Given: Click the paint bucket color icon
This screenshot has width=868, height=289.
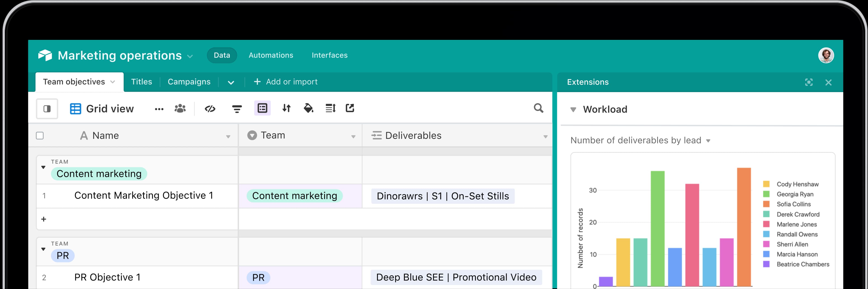Looking at the screenshot, I should [x=308, y=108].
